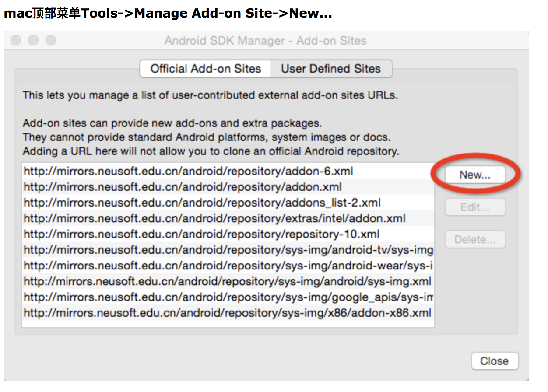
Task: Select the repository-10.xml URL row
Action: tap(228, 234)
